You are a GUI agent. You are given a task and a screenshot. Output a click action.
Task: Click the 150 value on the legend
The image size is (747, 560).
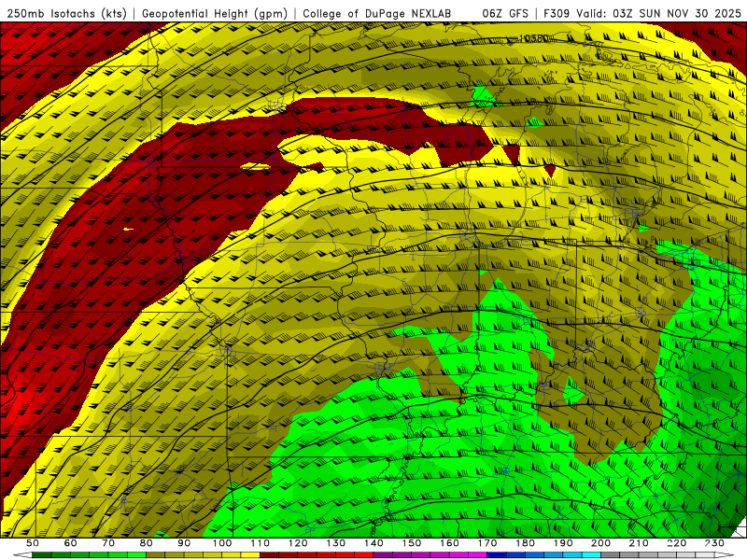[x=412, y=543]
